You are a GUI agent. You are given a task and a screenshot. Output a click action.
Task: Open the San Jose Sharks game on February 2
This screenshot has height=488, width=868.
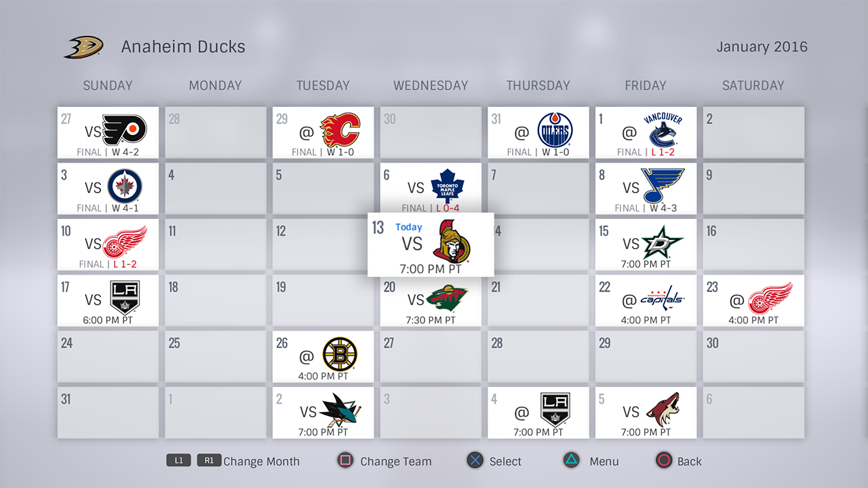[323, 412]
